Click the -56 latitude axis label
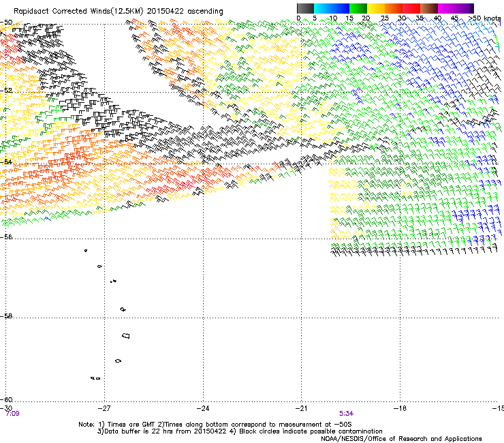This screenshot has height=443, width=504. pos(6,236)
